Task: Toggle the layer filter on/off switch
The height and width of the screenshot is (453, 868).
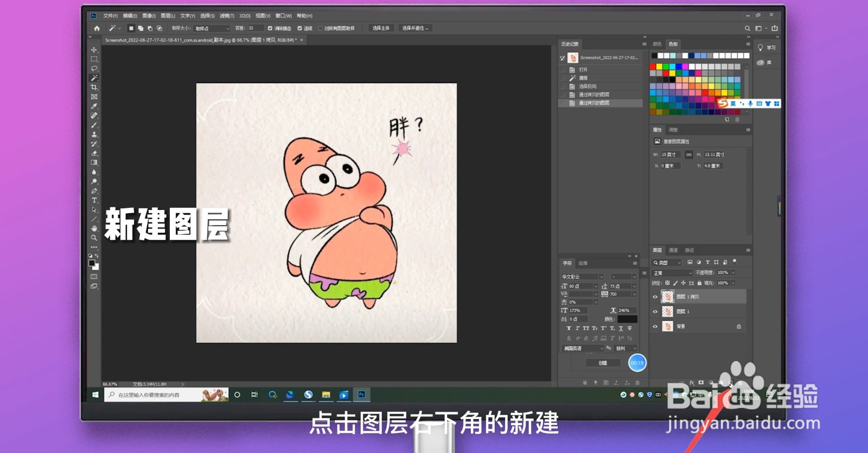Action: 734,261
